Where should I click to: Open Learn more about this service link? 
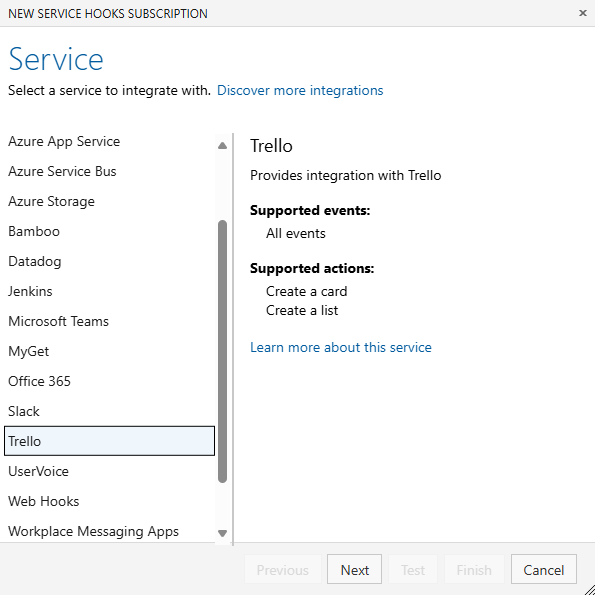[x=340, y=347]
